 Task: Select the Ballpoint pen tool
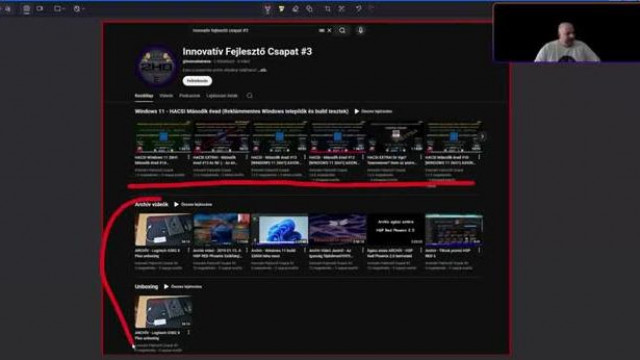pos(267,9)
